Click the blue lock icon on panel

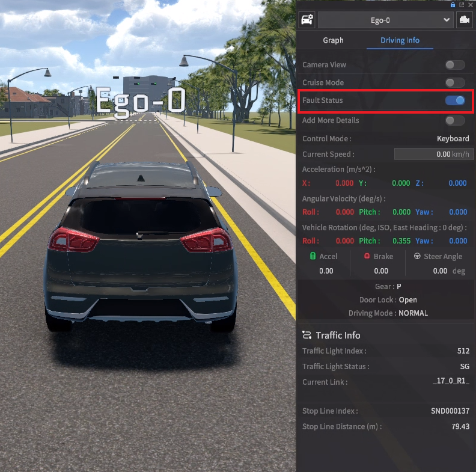coord(453,4)
